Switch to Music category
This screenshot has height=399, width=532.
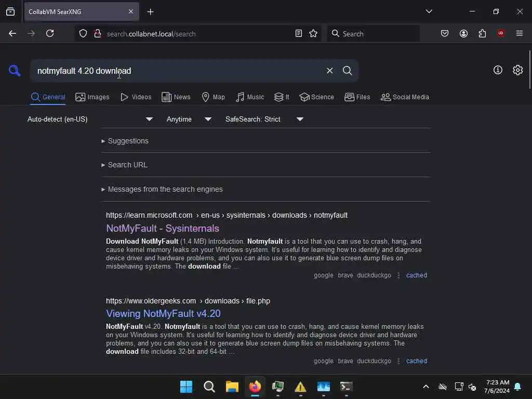(x=250, y=97)
